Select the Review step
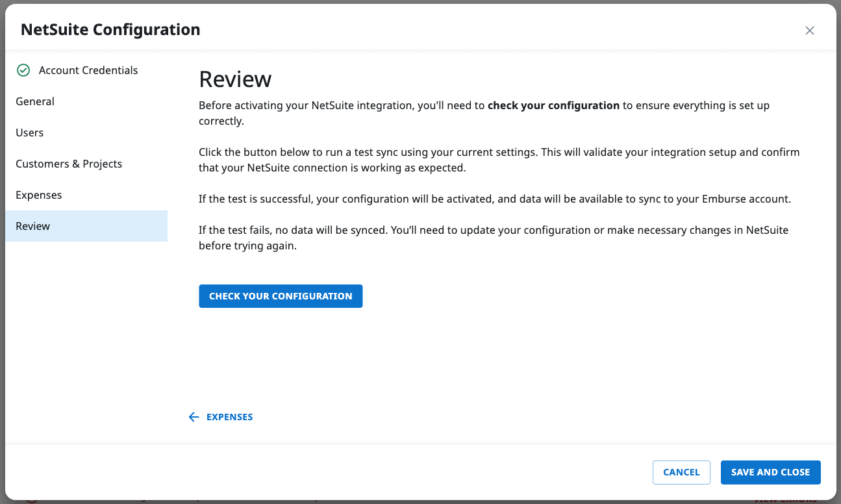The height and width of the screenshot is (504, 841). pos(86,226)
